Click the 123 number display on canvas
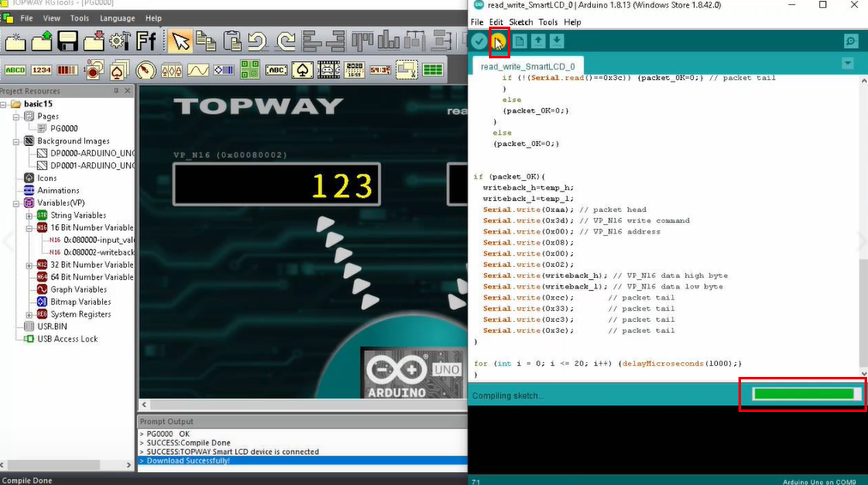This screenshot has width=868, height=485. pyautogui.click(x=276, y=185)
